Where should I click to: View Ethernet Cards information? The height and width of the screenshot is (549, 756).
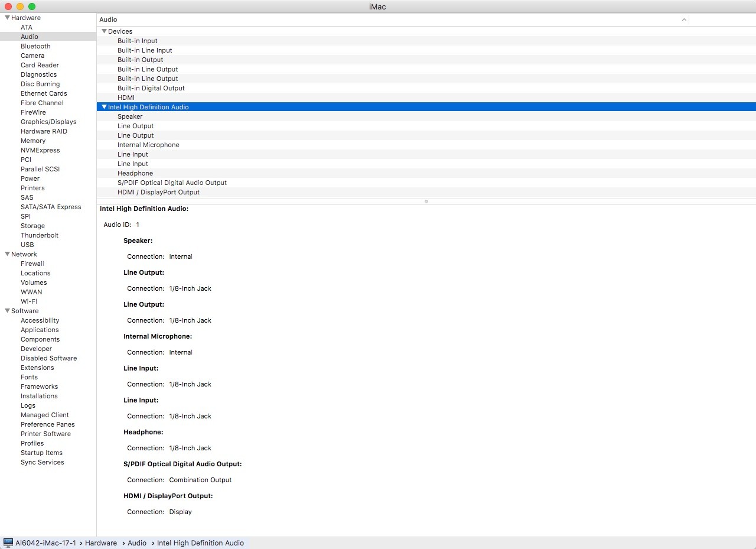coord(44,93)
